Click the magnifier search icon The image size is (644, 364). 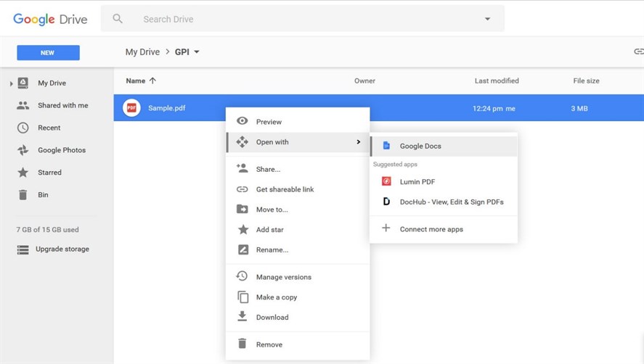(118, 19)
